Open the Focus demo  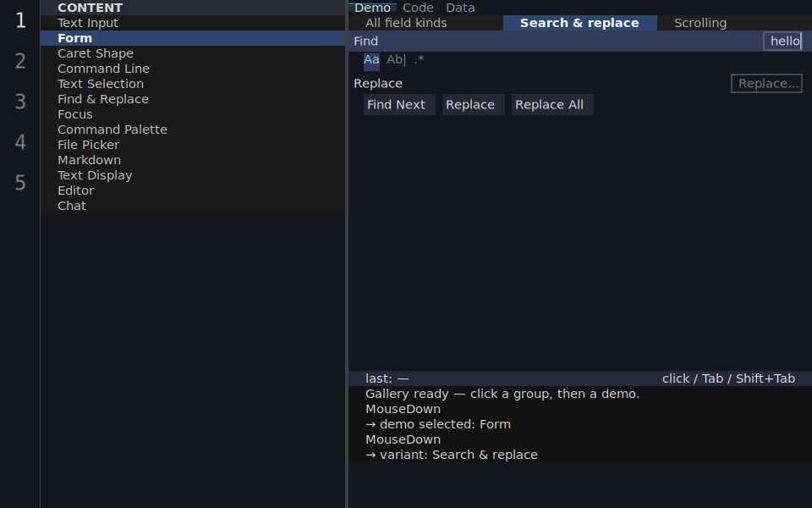(193, 114)
